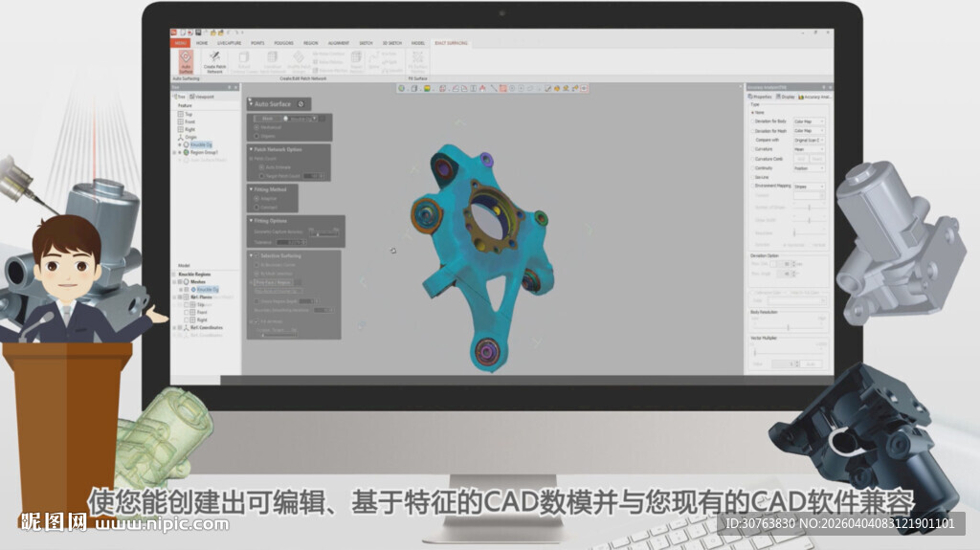Toggle the Selective Surfacing checkbox
The height and width of the screenshot is (550, 980).
(x=256, y=255)
